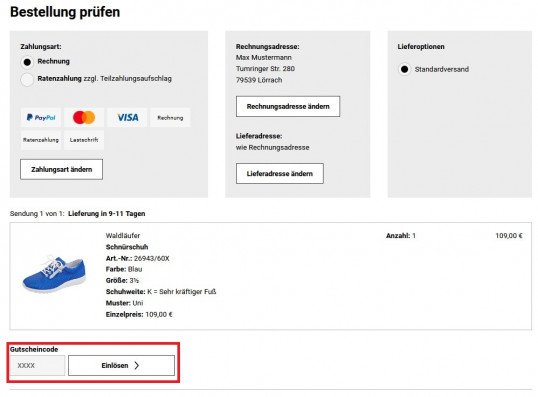Click the Ratenzahlung payment badge
The image size is (538, 397).
[41, 140]
